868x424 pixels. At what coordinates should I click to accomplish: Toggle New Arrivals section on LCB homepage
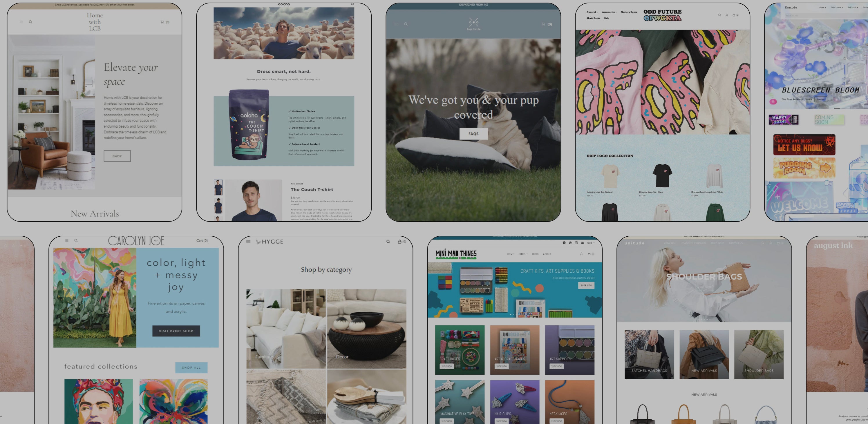coord(94,213)
